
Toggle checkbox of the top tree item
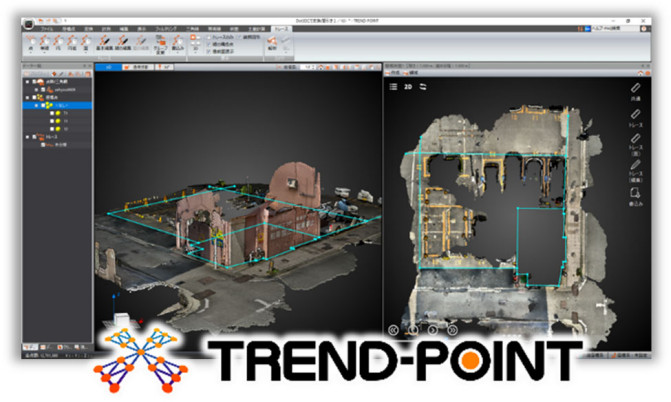(x=34, y=81)
